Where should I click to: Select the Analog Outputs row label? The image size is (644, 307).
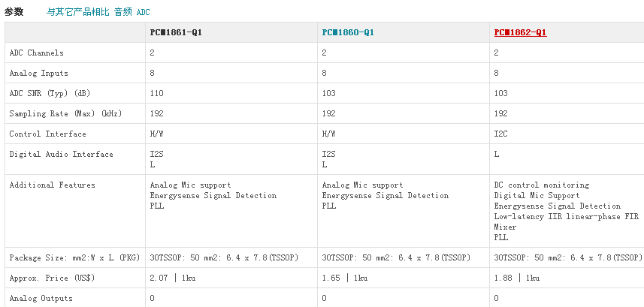coord(41,298)
